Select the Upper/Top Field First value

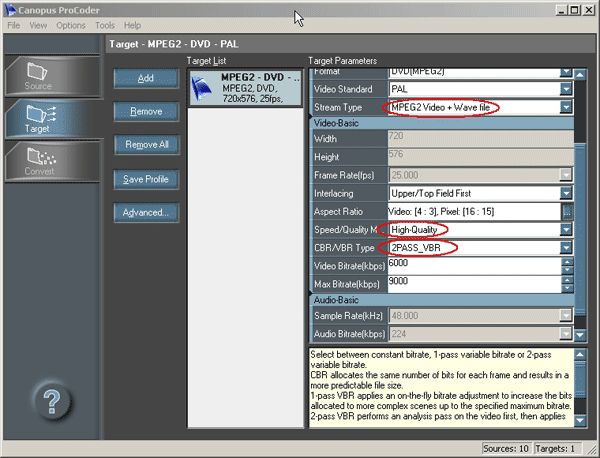pyautogui.click(x=431, y=193)
